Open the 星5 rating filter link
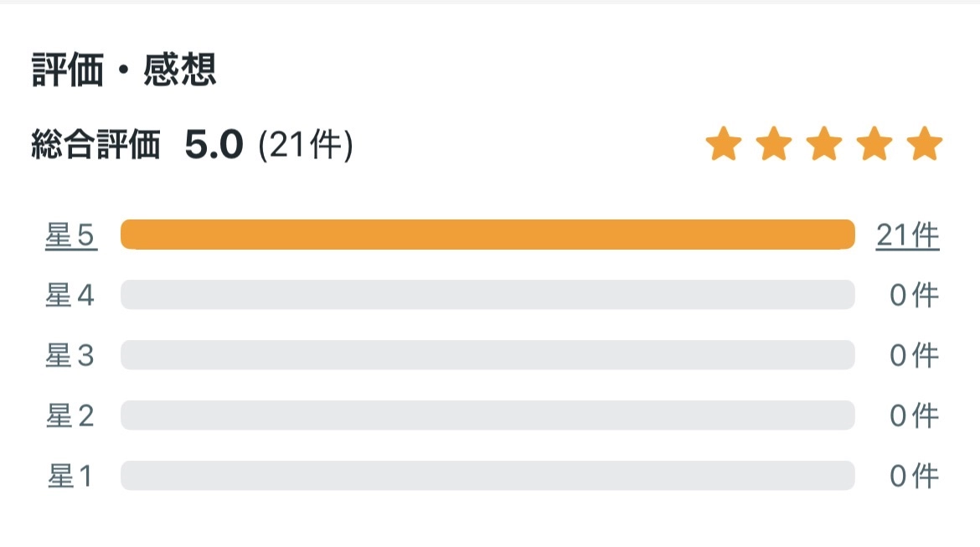This screenshot has height=547, width=980. [71, 236]
